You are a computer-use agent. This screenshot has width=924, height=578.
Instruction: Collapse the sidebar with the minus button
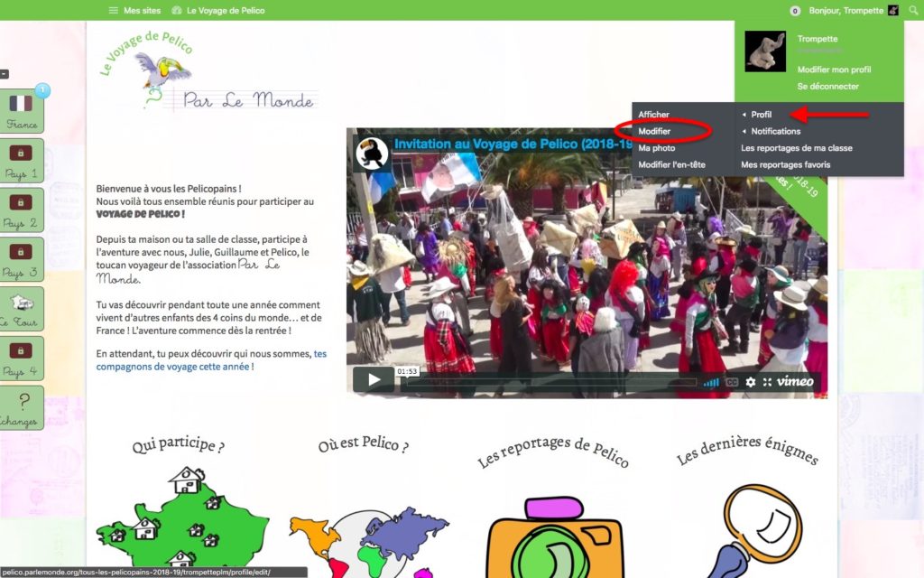pyautogui.click(x=4, y=74)
